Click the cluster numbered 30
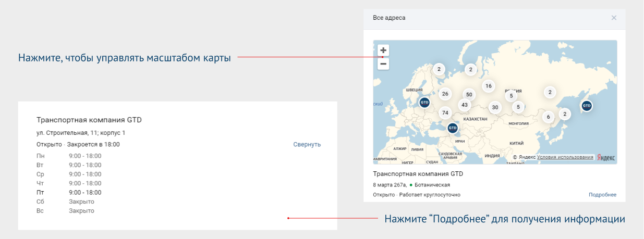This screenshot has width=644, height=239. point(495,107)
